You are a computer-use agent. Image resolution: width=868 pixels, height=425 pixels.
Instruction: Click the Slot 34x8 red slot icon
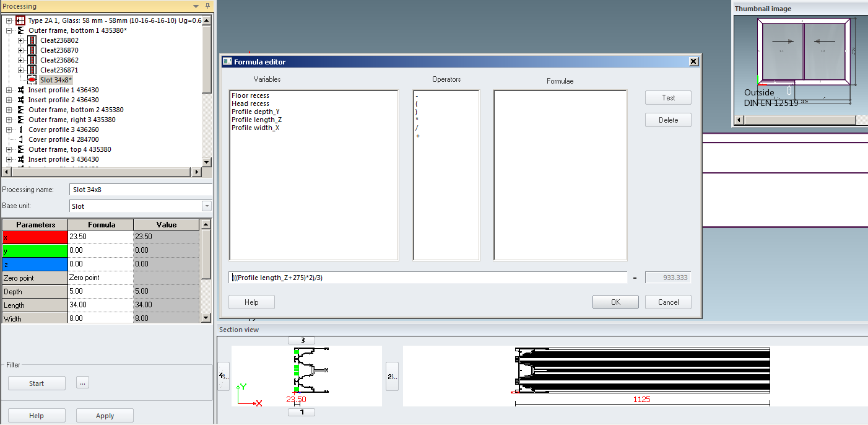33,80
